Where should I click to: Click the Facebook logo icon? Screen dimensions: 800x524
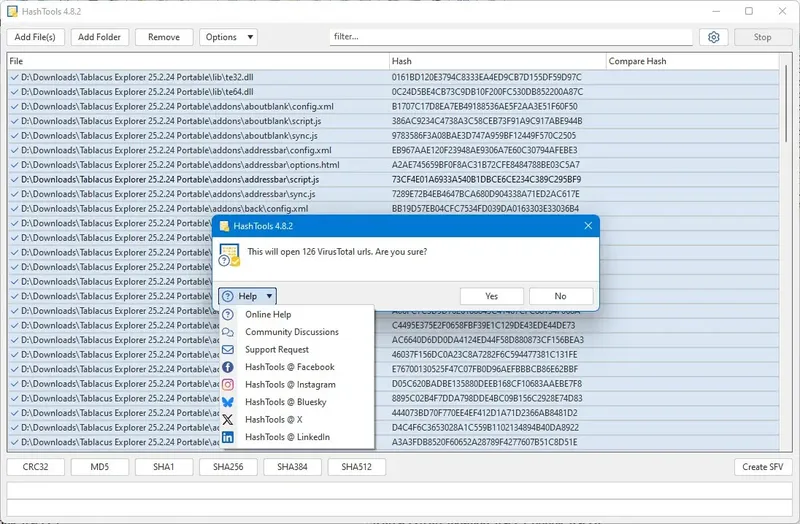click(x=228, y=367)
